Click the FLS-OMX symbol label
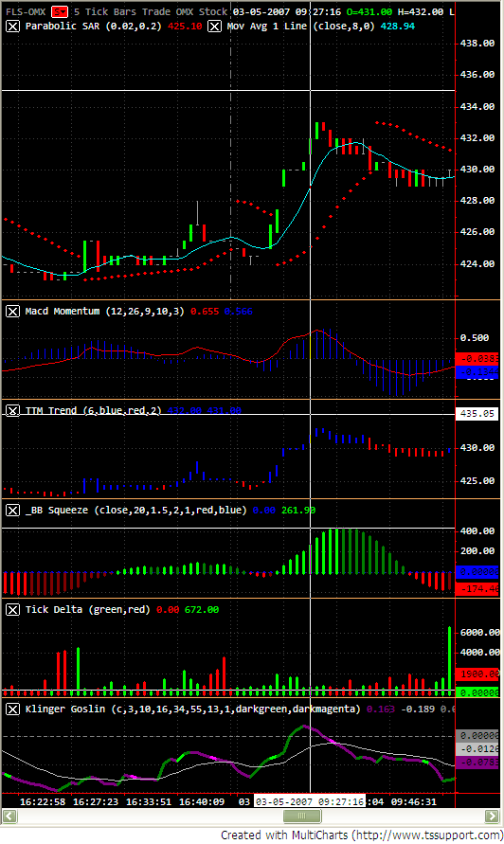This screenshot has height=844, width=504. 26,11
